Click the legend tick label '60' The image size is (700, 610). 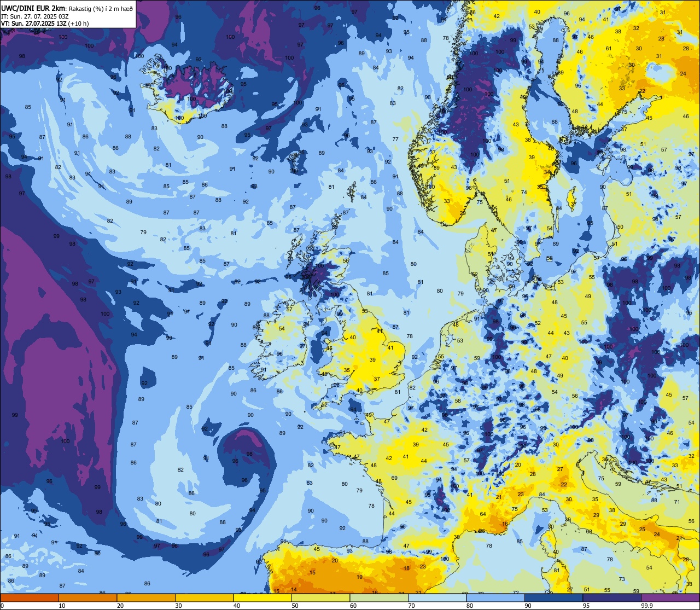point(353,606)
